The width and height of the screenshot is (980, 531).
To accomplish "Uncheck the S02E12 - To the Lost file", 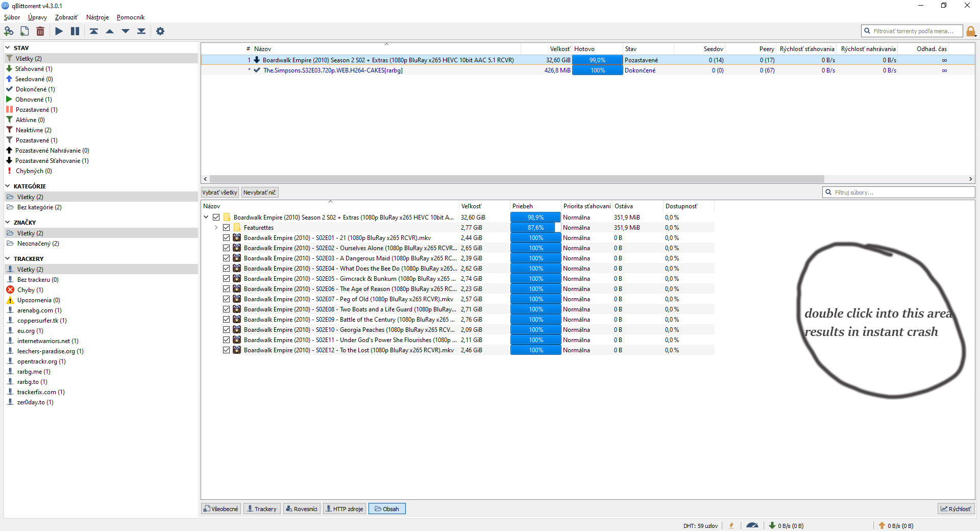I will [227, 350].
